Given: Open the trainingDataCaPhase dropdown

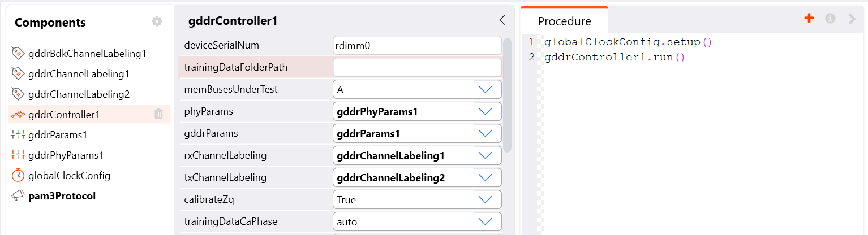Looking at the screenshot, I should pyautogui.click(x=417, y=221).
